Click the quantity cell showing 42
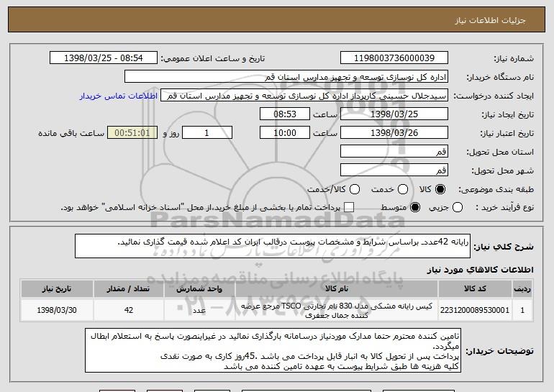The height and width of the screenshot is (392, 554). pyautogui.click(x=128, y=310)
